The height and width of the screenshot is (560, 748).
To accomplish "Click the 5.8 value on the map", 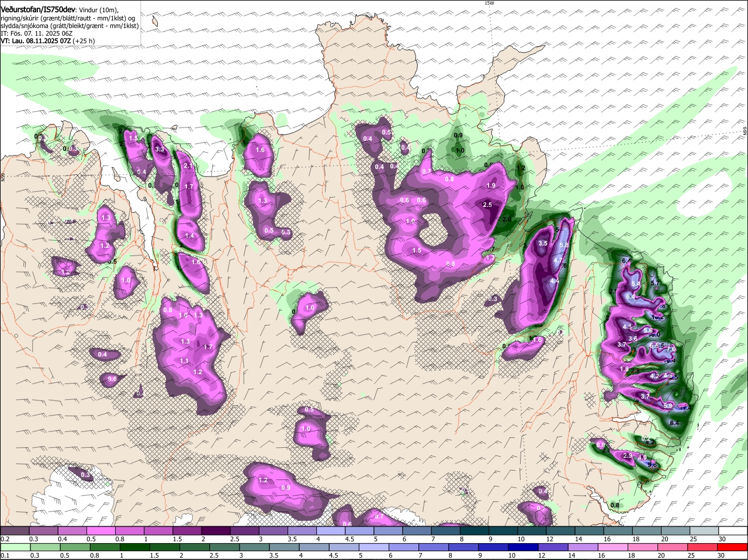I will tap(564, 245).
